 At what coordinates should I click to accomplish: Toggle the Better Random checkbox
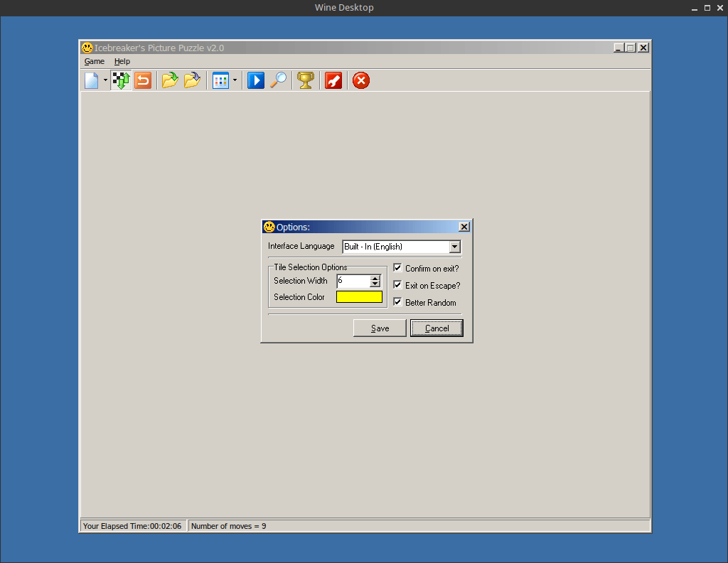click(x=397, y=302)
